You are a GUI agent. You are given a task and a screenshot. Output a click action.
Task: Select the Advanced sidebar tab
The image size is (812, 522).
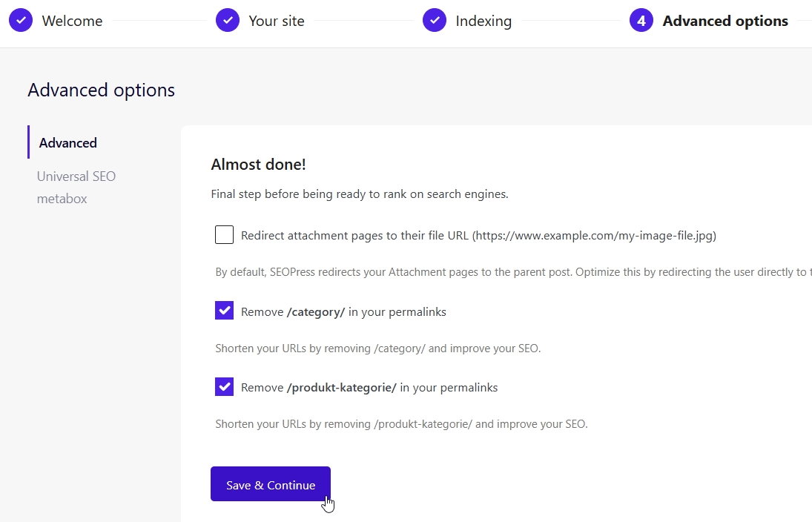click(x=68, y=142)
